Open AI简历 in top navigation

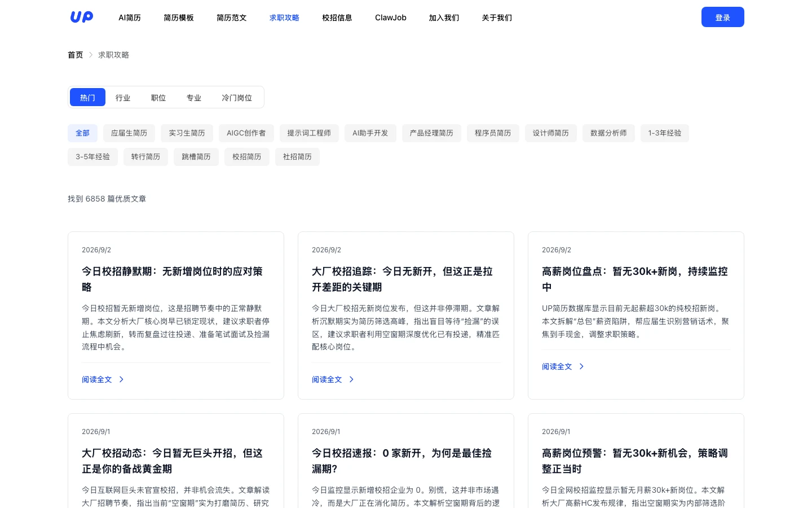pyautogui.click(x=130, y=17)
